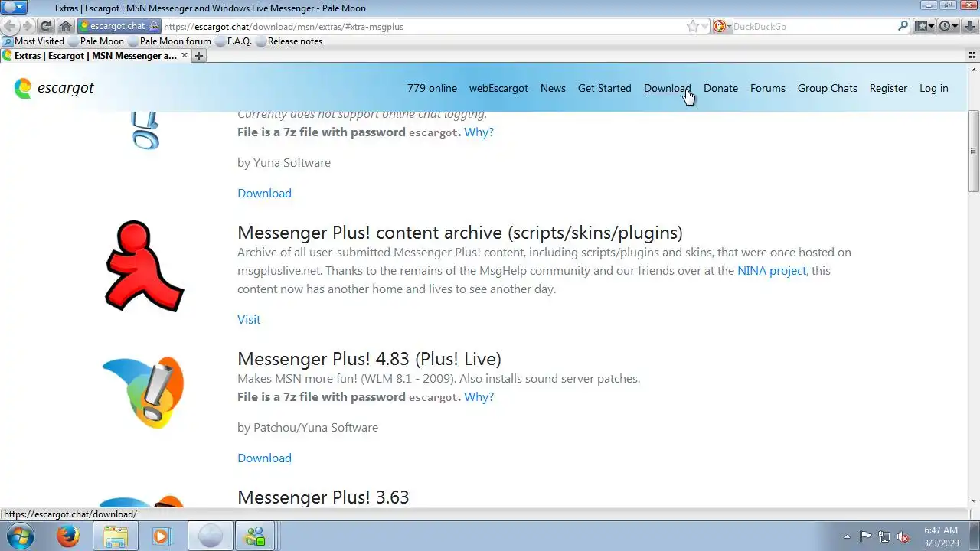Click the Messenger Plus! 4.83 logo image
Screen dimensions: 980x551
[143, 392]
